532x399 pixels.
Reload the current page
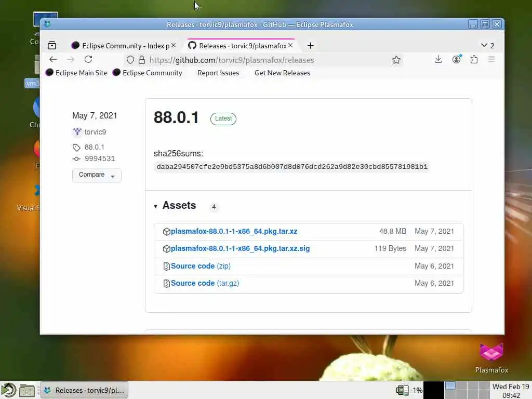coord(88,60)
